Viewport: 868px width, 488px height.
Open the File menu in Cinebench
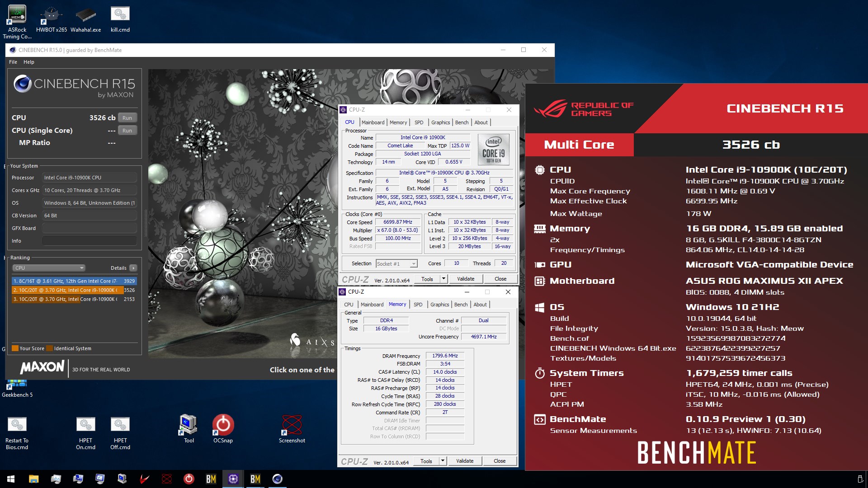(13, 62)
